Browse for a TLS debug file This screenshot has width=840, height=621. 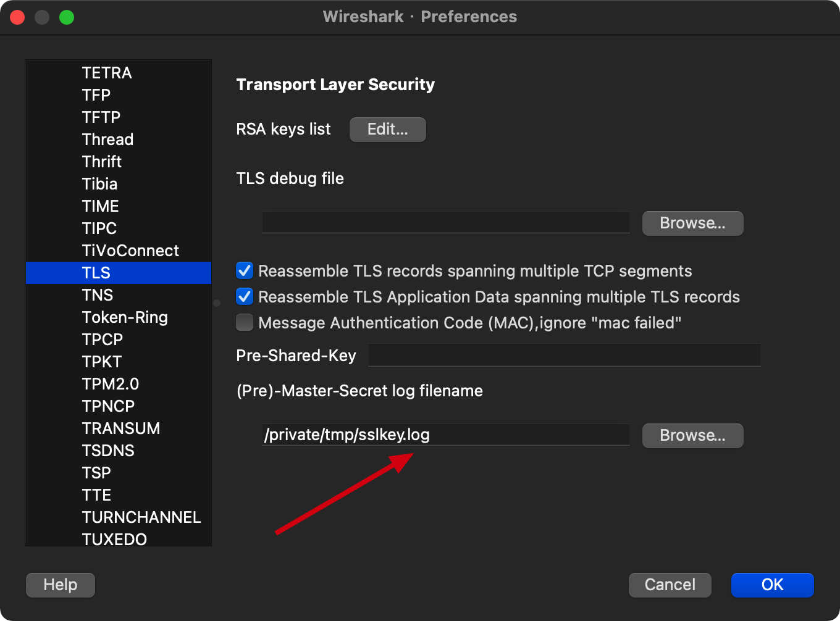[693, 223]
